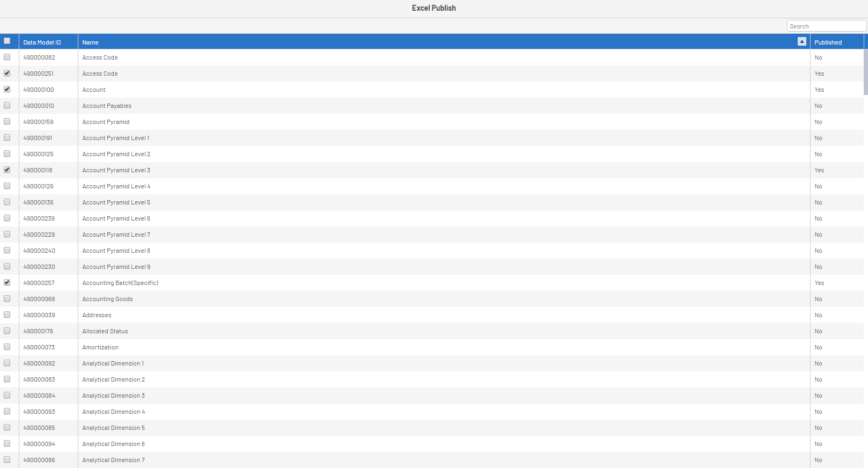Select Analytical Dimension 1 checkbox
The height and width of the screenshot is (468, 868).
coord(7,363)
